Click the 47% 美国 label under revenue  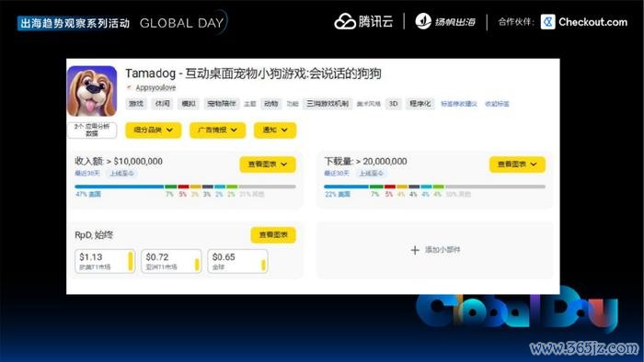coord(88,195)
